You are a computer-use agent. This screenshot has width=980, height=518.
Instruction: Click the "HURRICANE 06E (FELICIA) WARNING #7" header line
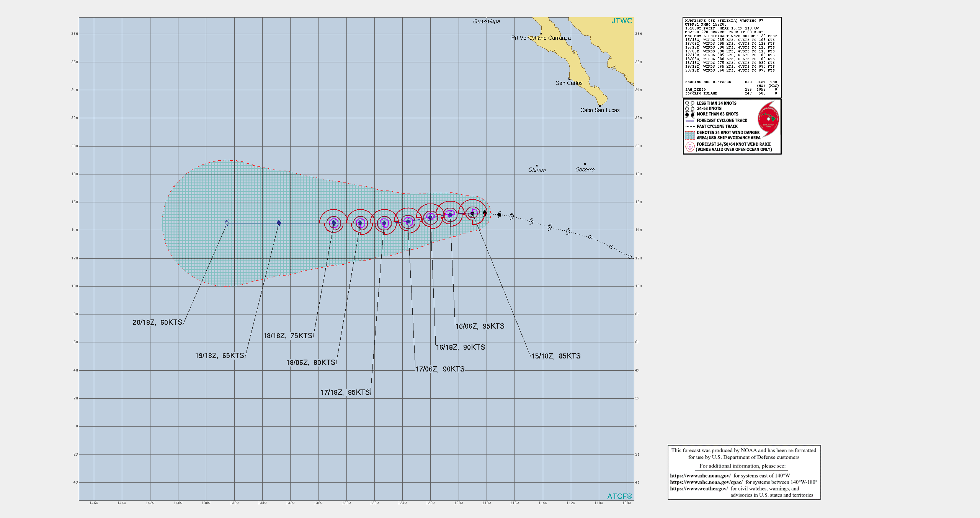(x=724, y=21)
